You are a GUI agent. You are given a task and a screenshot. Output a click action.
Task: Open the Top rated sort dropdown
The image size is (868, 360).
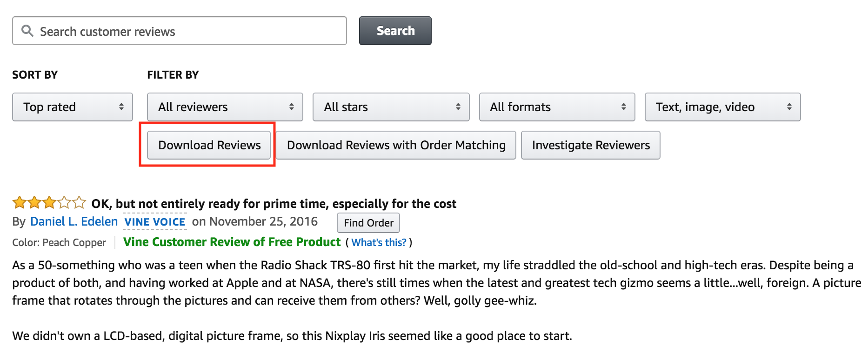pyautogui.click(x=73, y=107)
